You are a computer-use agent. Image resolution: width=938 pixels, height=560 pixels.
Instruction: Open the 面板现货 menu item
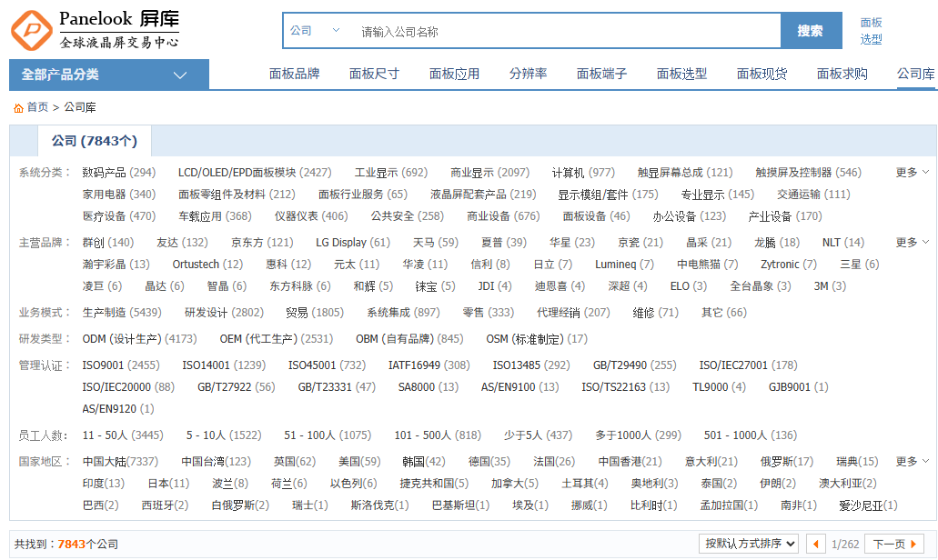click(762, 75)
